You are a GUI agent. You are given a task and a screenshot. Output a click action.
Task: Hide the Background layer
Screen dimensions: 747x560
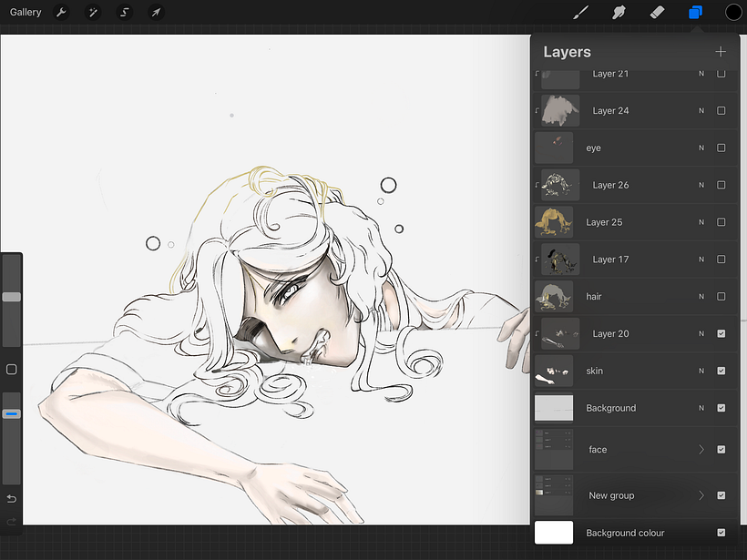pos(721,408)
